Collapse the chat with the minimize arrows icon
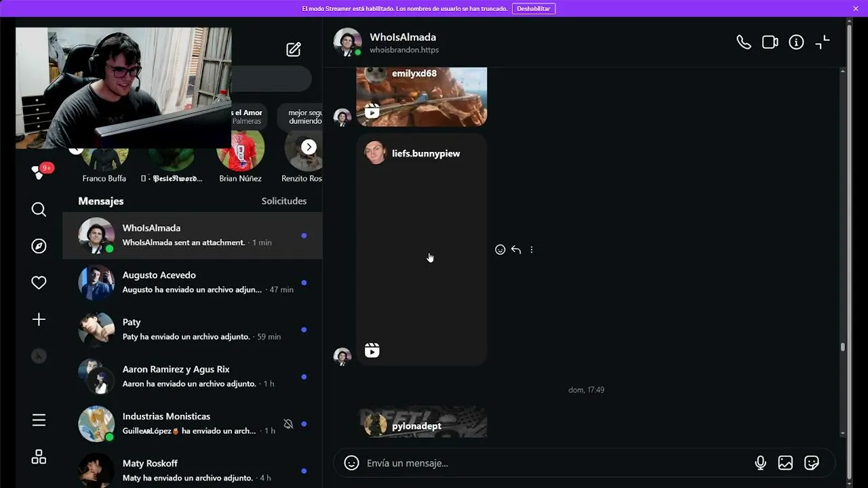 click(x=823, y=42)
